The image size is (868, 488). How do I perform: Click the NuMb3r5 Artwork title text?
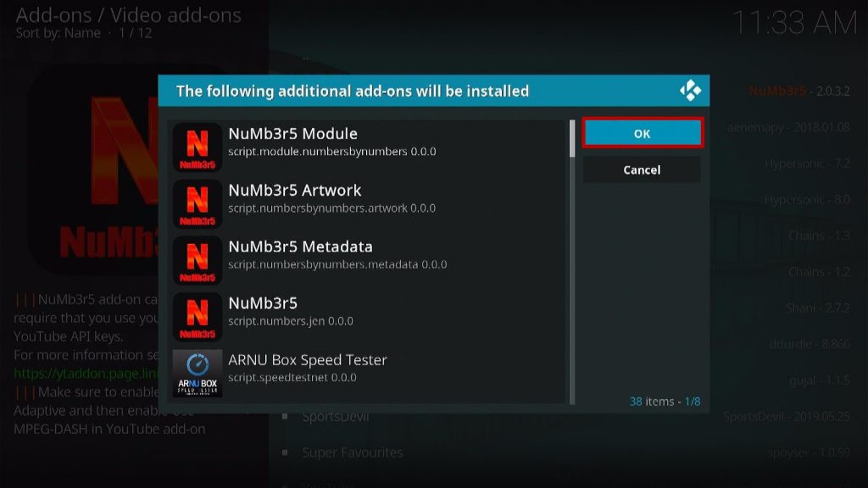click(294, 190)
